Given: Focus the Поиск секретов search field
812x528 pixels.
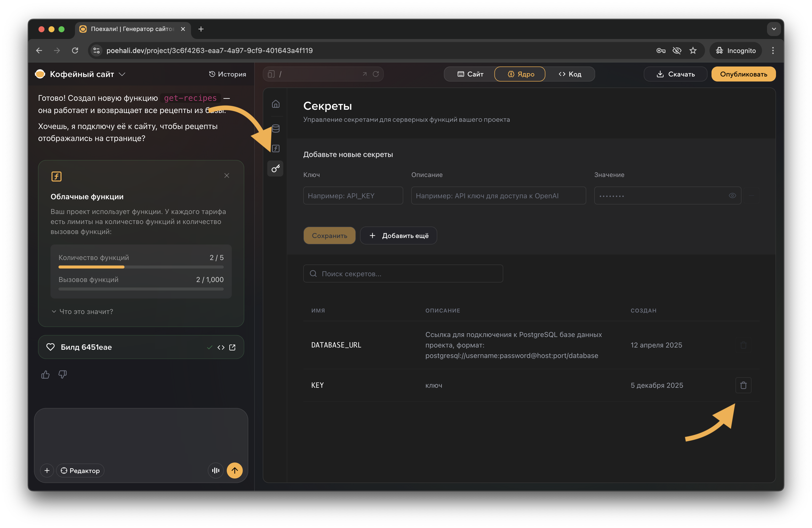Looking at the screenshot, I should [403, 273].
